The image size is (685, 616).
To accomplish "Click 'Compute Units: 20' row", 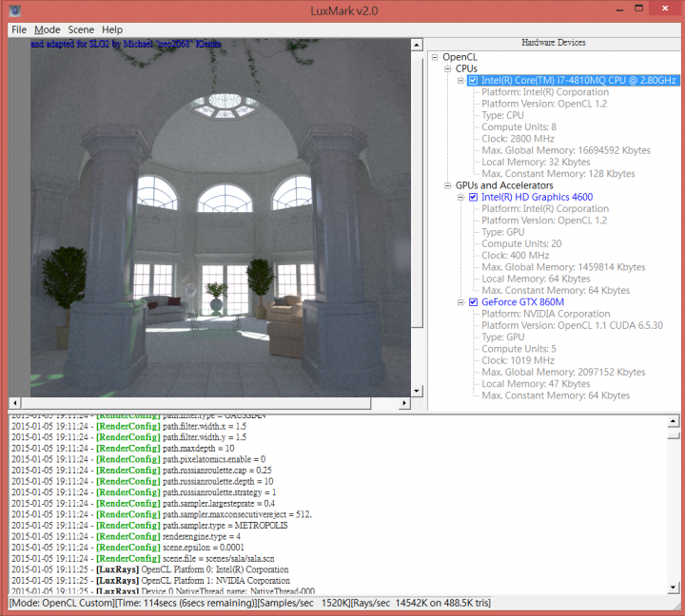I will coord(521,244).
